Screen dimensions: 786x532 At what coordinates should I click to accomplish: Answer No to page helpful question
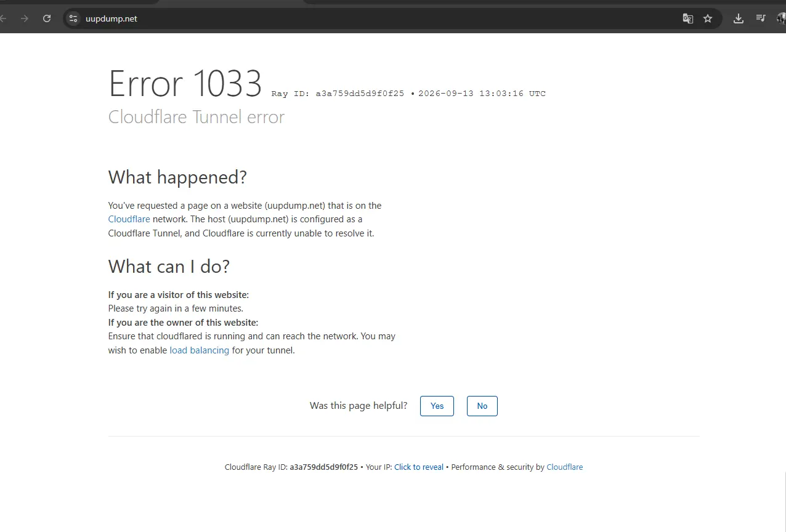point(482,406)
